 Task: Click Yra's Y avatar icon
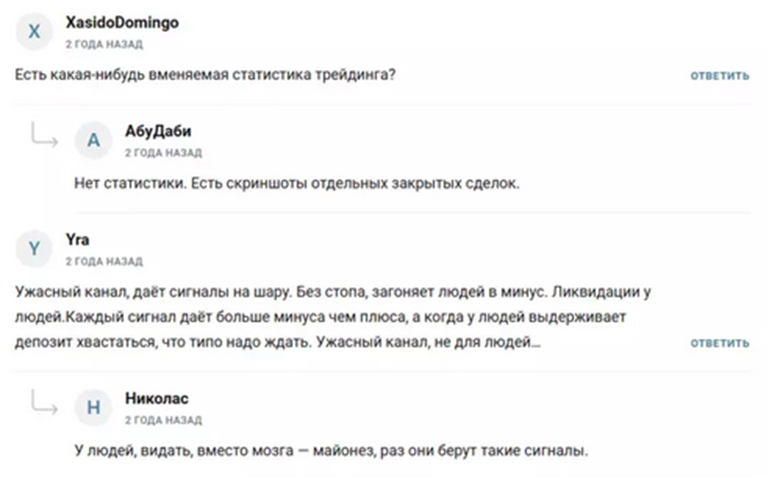[x=35, y=249]
